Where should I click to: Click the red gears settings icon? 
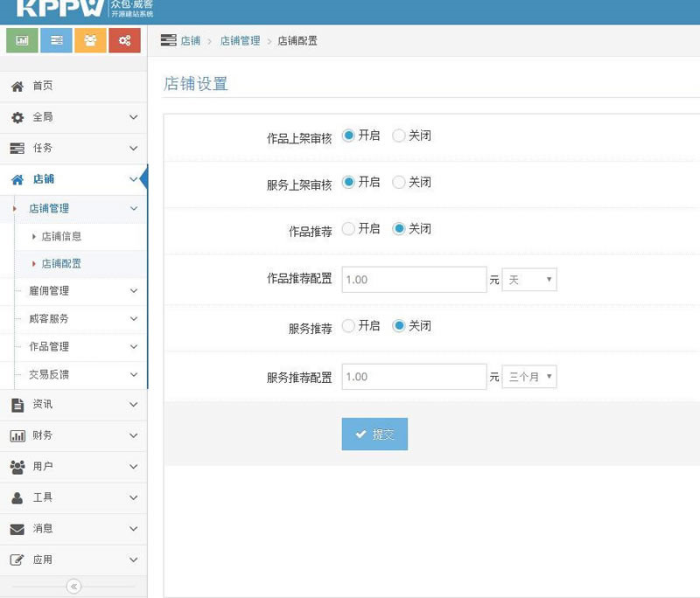coord(124,39)
